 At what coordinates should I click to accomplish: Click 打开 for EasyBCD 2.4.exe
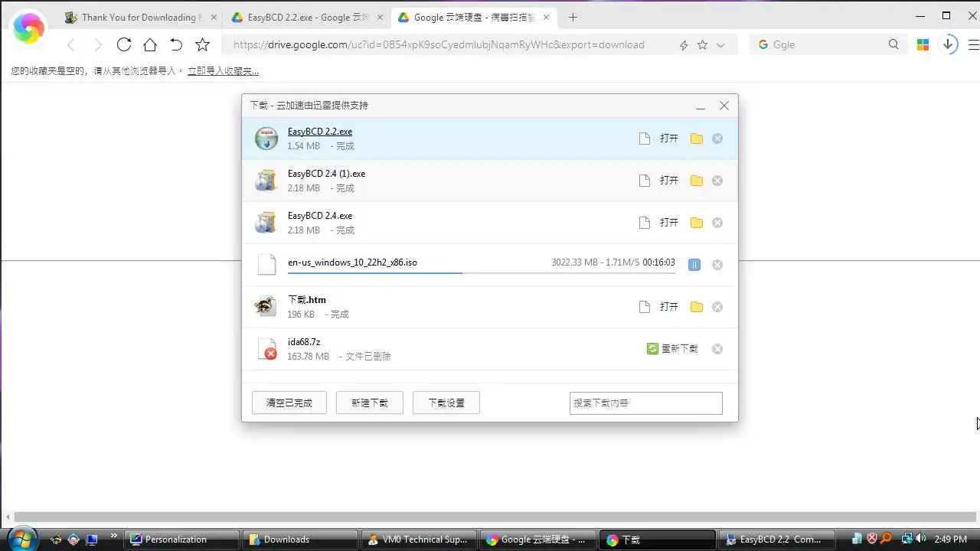click(x=669, y=223)
